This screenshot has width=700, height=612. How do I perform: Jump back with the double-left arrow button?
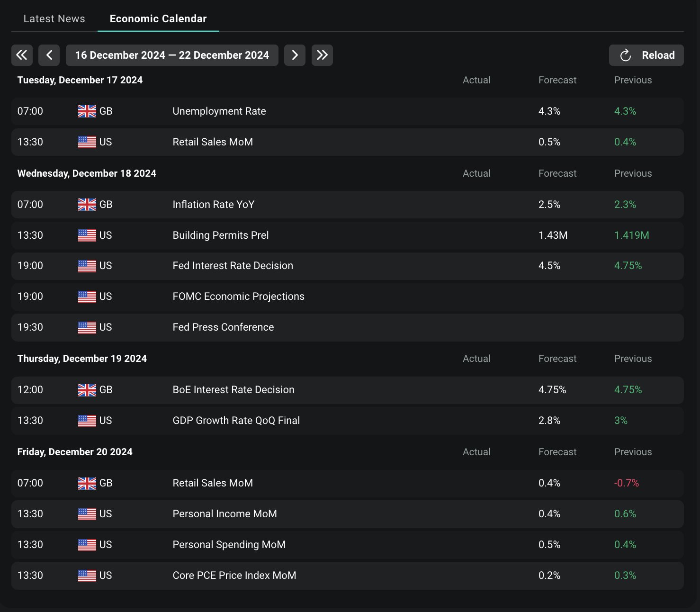coord(22,55)
